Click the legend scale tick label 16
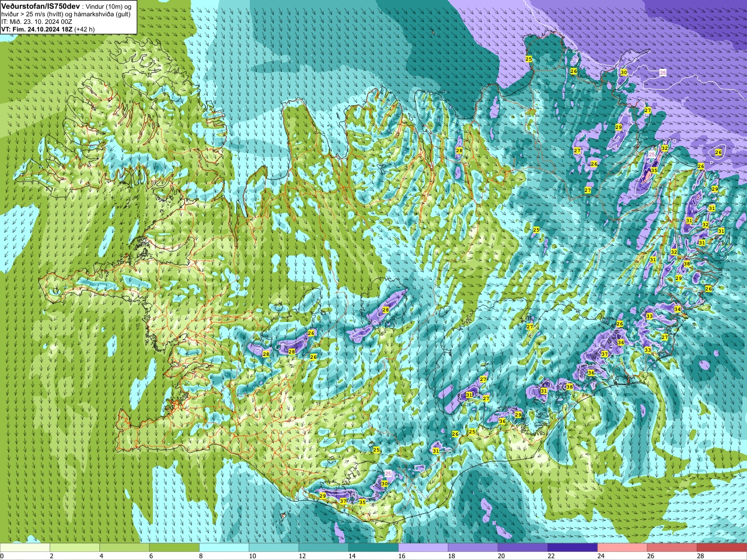Viewport: 747px width, 560px height. click(x=403, y=556)
